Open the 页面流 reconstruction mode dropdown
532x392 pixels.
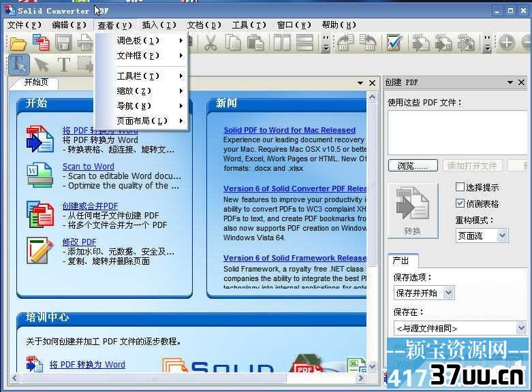503,235
